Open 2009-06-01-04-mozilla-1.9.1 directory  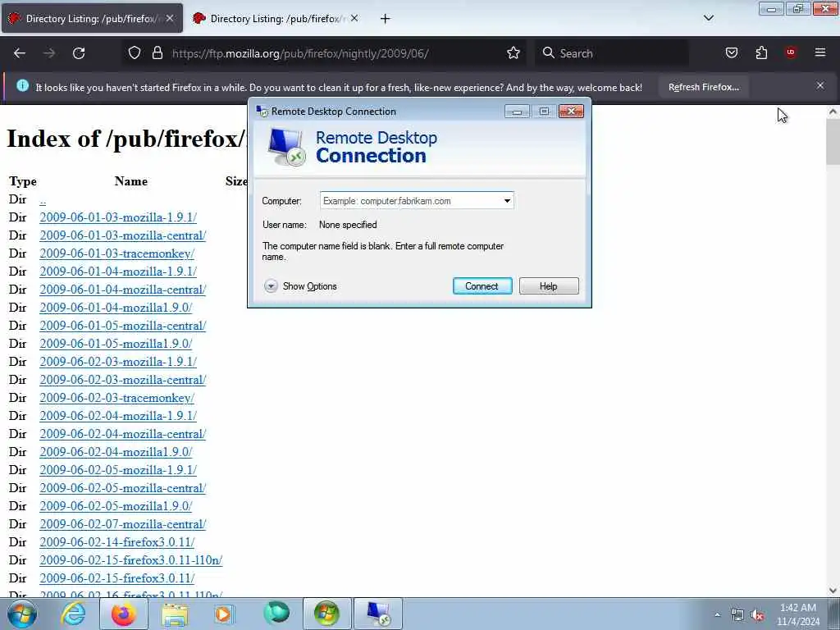118,271
